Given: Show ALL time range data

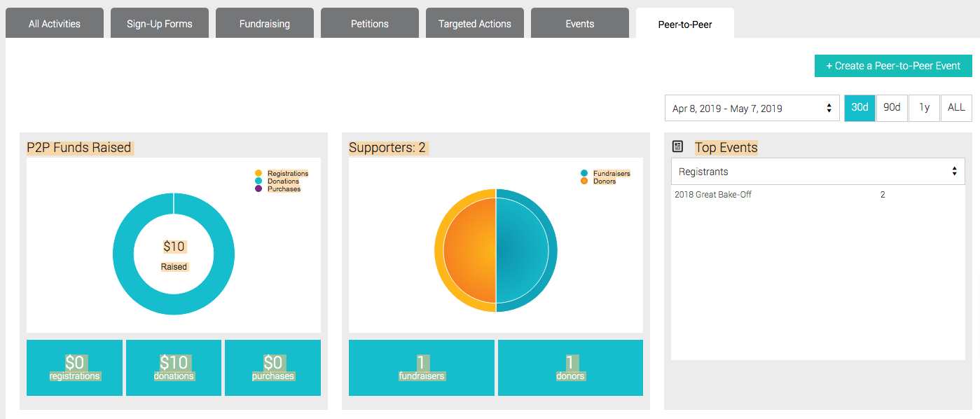Looking at the screenshot, I should pyautogui.click(x=956, y=108).
